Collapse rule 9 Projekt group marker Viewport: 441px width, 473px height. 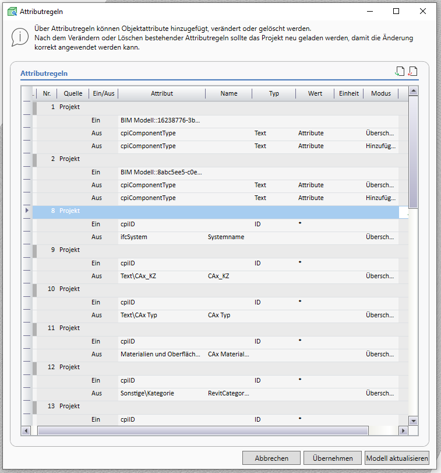point(35,251)
